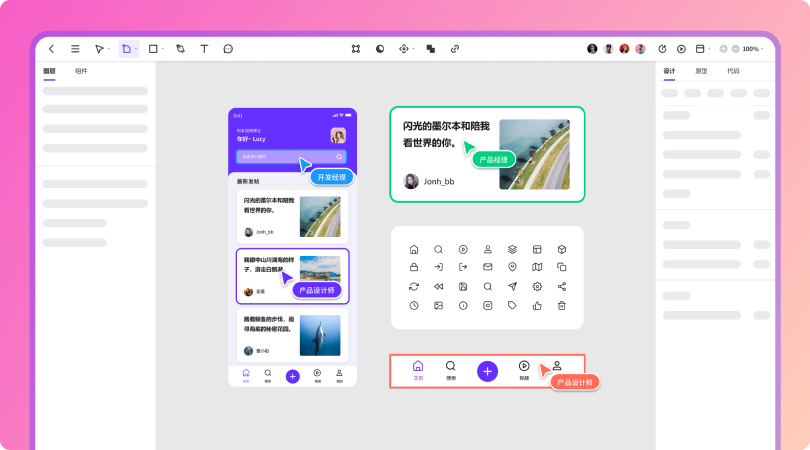
Task: Open the Frame tool dropdown arrow
Action: click(x=137, y=49)
